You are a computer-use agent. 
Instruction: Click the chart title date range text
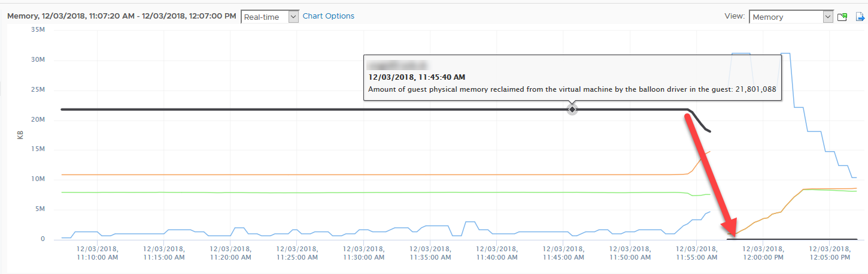tap(122, 16)
